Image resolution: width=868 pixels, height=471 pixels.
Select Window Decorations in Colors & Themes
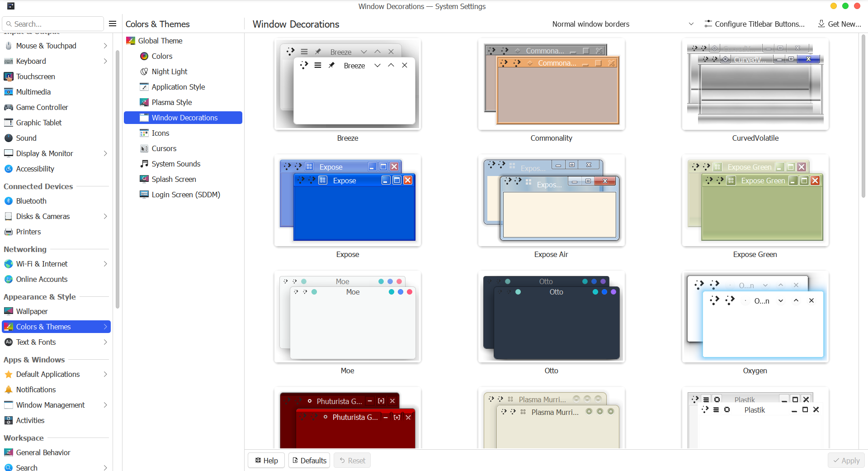(183, 118)
